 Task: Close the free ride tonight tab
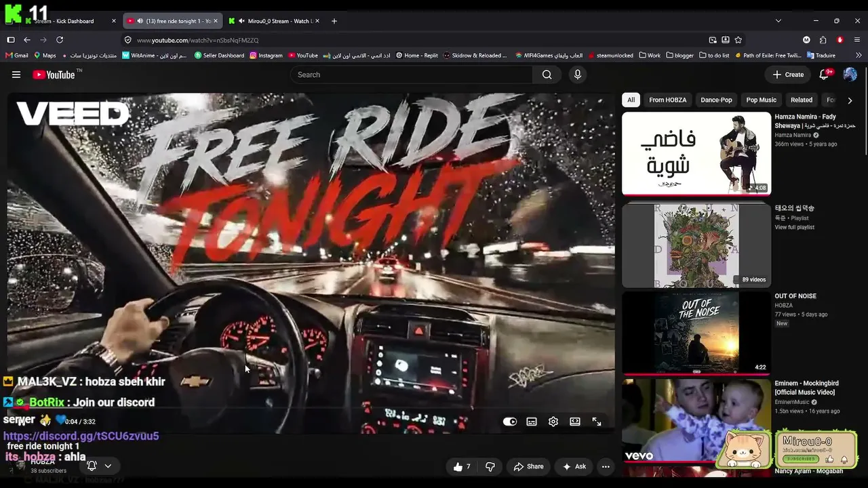(x=216, y=21)
